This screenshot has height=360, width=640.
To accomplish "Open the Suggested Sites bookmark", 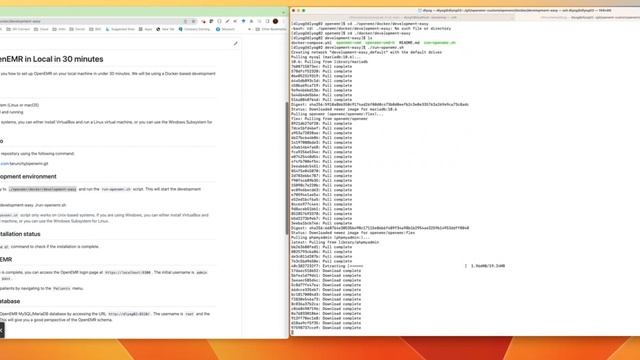I will coord(120,29).
